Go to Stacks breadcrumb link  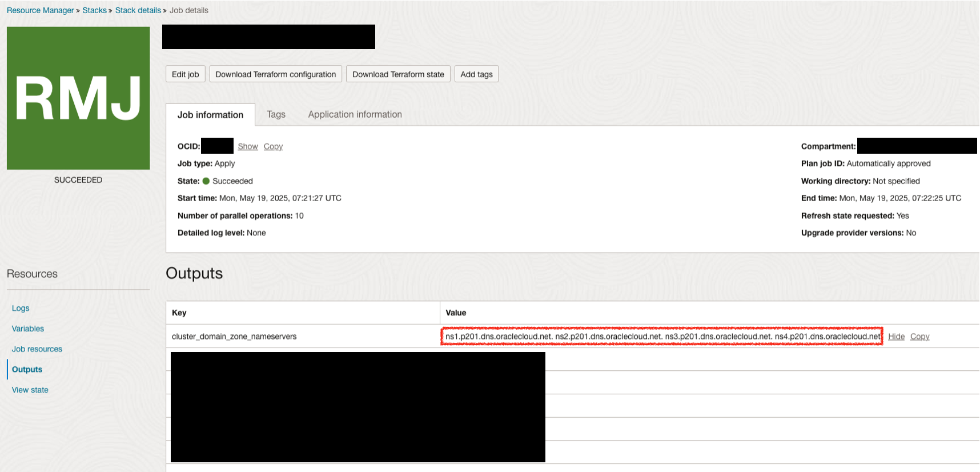(x=94, y=10)
